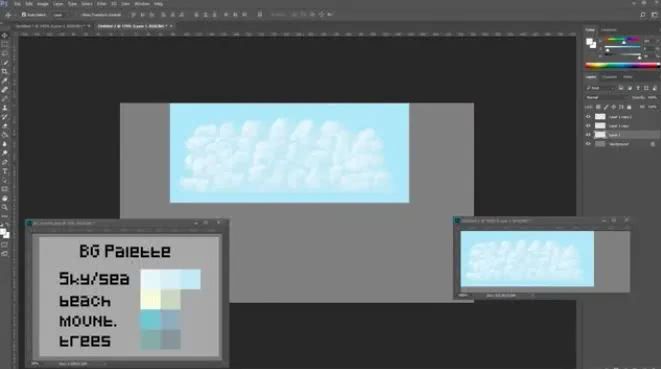Enable lock image pixels brush icon

606,107
